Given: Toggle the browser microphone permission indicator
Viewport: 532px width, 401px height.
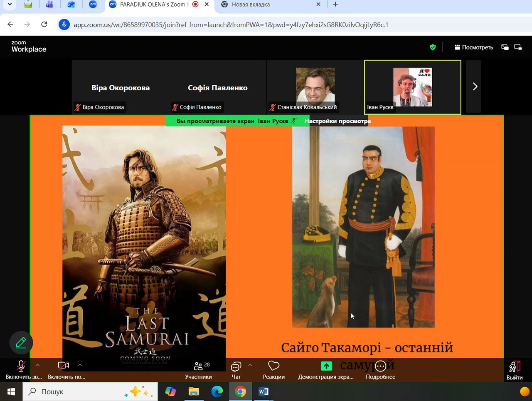Looking at the screenshot, I should point(64,25).
